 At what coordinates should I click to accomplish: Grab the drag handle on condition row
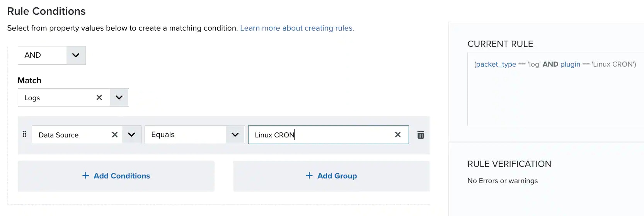click(24, 134)
